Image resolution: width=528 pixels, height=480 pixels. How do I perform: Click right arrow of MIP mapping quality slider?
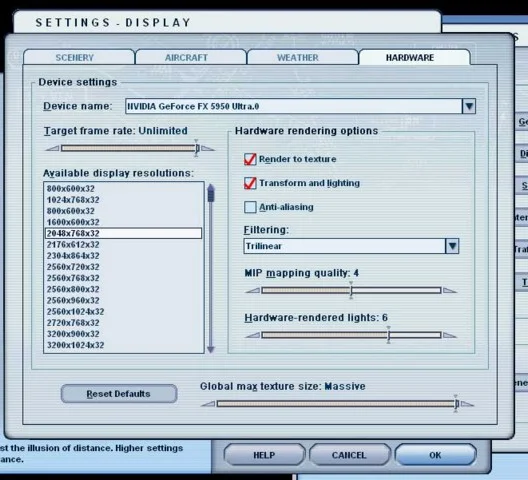450,290
